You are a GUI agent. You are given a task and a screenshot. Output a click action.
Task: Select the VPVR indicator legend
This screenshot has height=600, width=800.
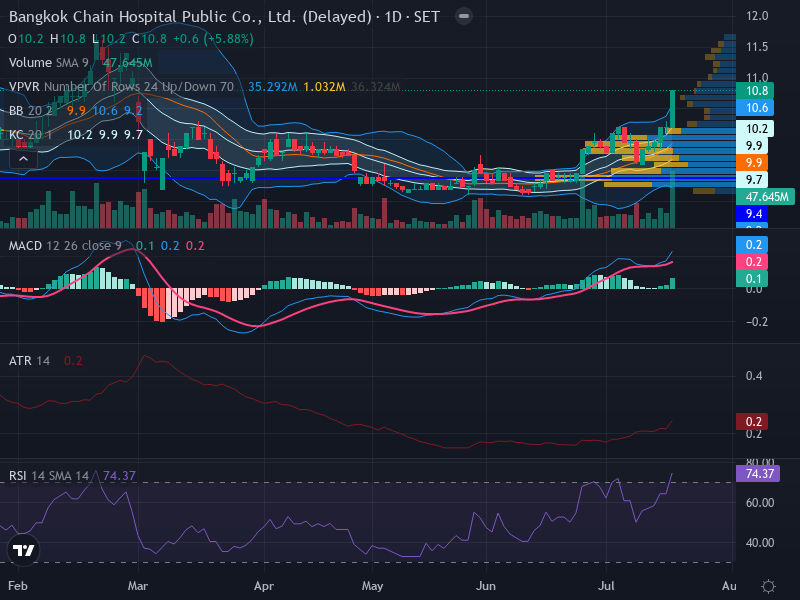point(121,87)
